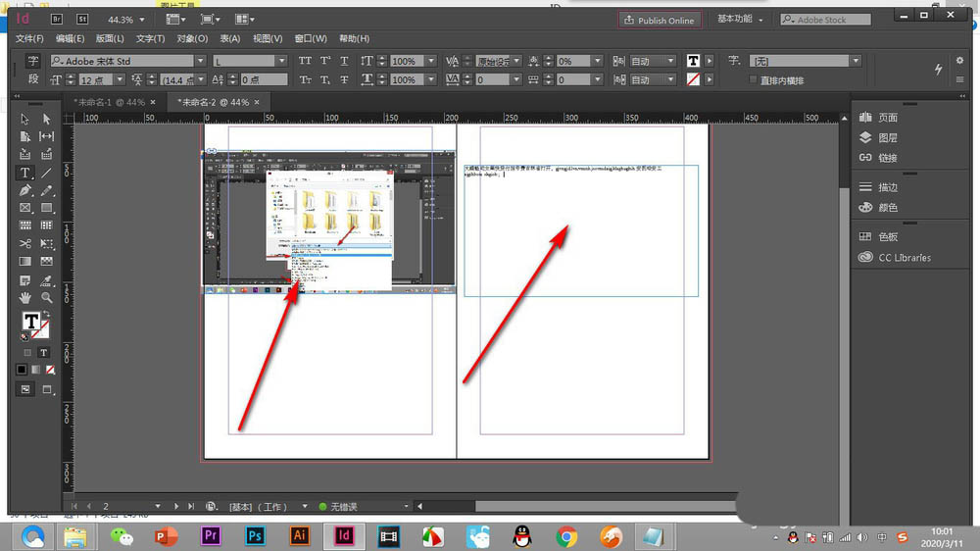Image resolution: width=980 pixels, height=551 pixels.
Task: Select the Selection tool (black arrow)
Action: coord(24,119)
